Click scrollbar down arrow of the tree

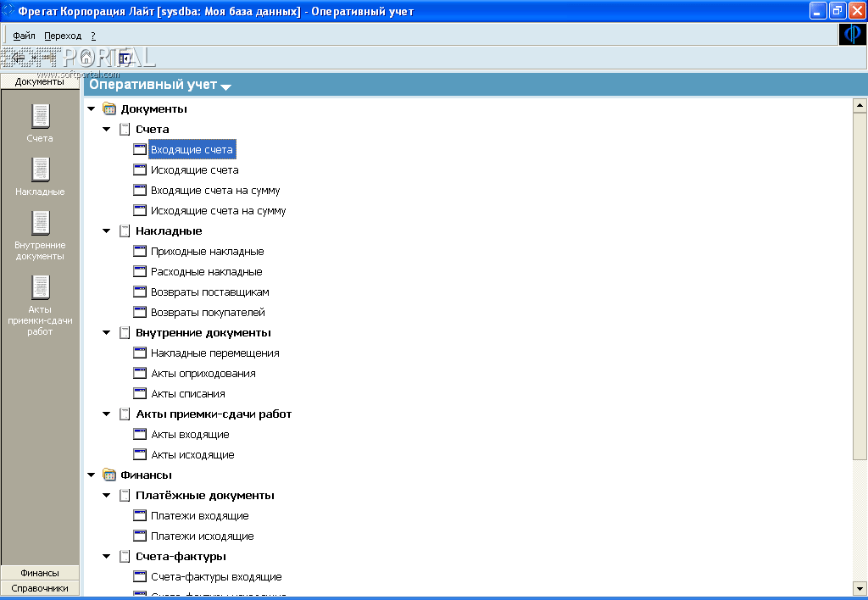click(860, 588)
